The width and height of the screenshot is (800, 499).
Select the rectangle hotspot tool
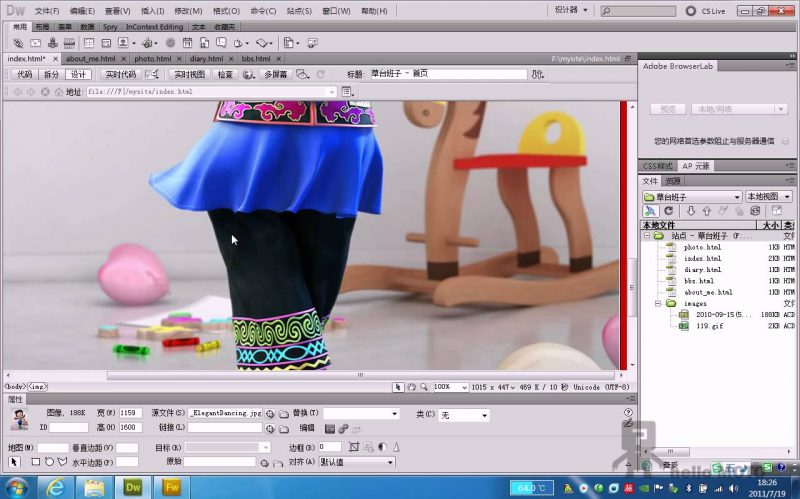35,462
